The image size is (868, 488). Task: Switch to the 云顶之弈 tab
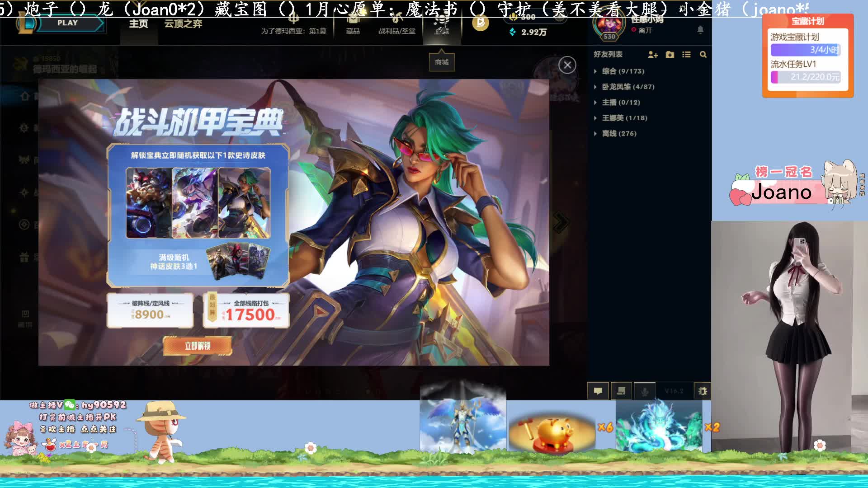(183, 24)
